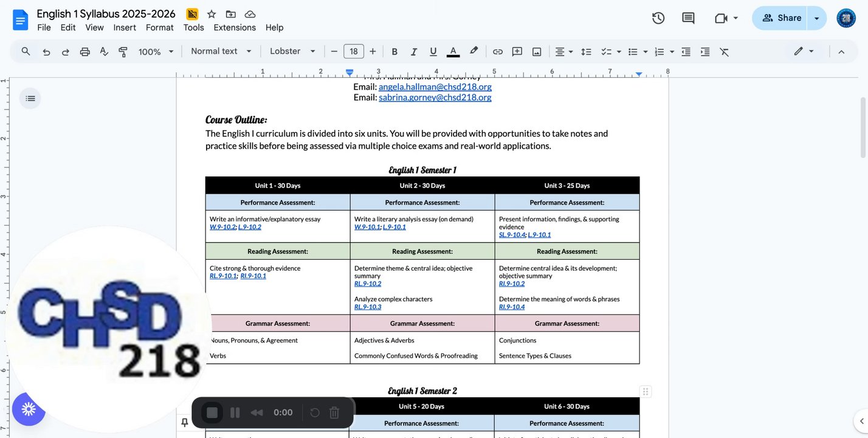
Task: Click the font size field showing 18
Action: (x=354, y=52)
